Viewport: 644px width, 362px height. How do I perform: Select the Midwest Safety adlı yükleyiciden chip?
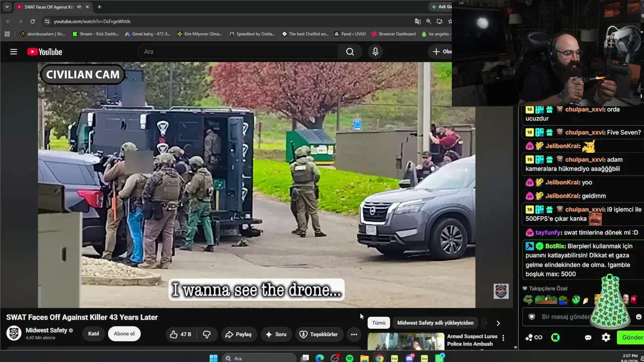pyautogui.click(x=435, y=323)
